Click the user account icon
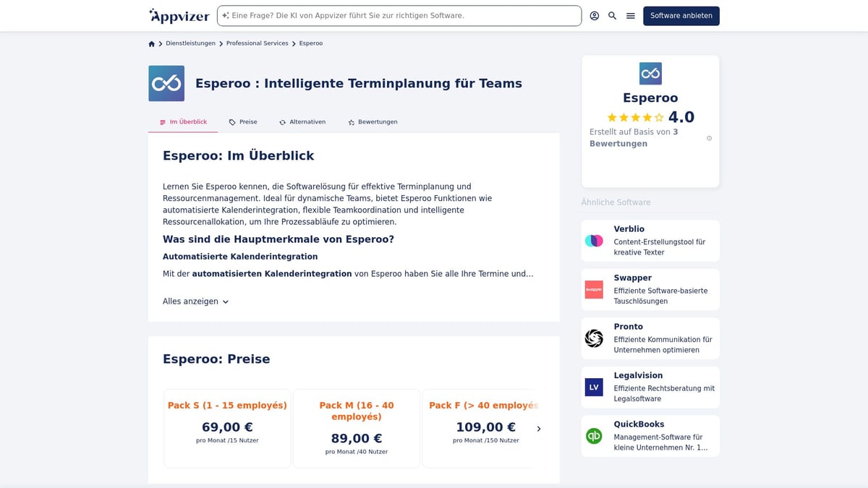The height and width of the screenshot is (488, 868). coord(595,16)
